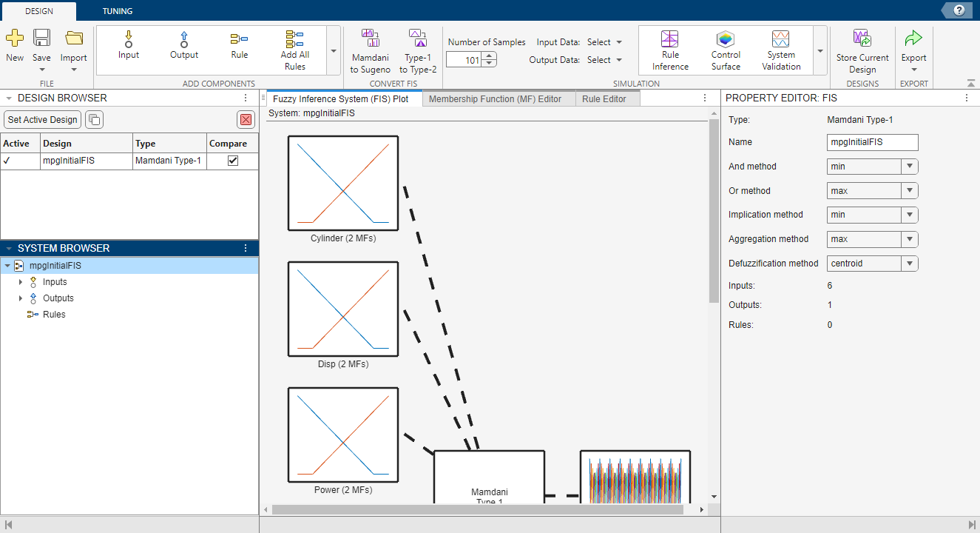Open the Input Data Select dropdown
Viewport: 980px width, 533px height.
tap(604, 42)
